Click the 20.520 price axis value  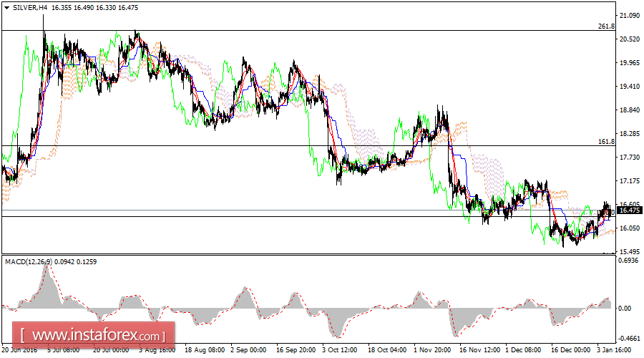click(630, 39)
